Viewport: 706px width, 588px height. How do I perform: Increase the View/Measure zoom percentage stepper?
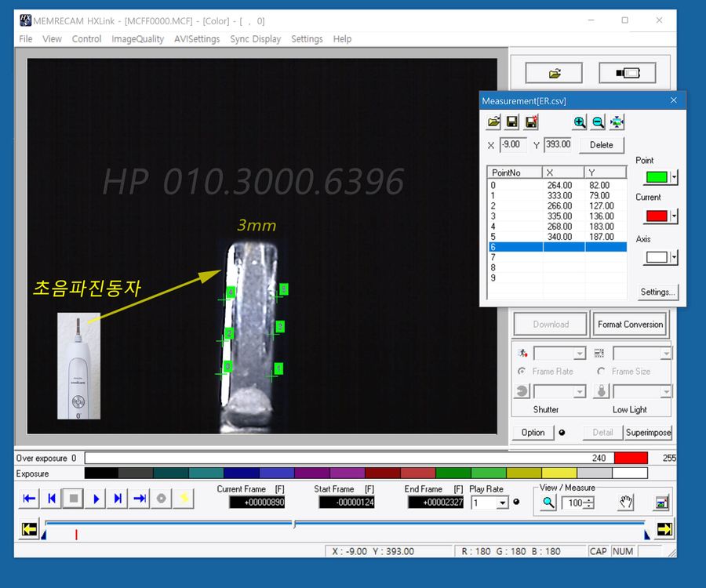point(588,499)
